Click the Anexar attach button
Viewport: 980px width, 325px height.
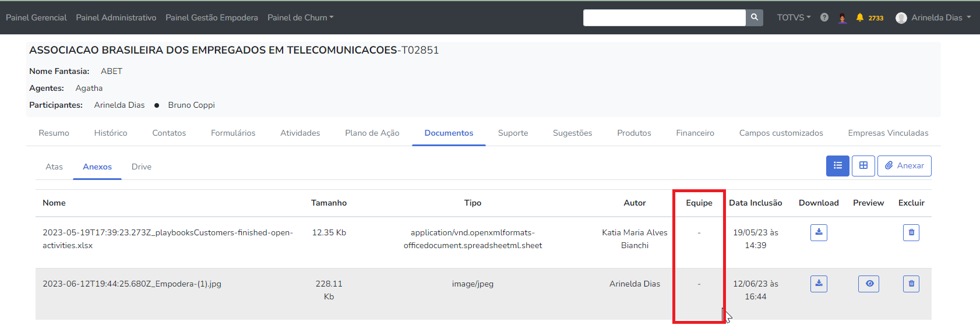coord(904,166)
